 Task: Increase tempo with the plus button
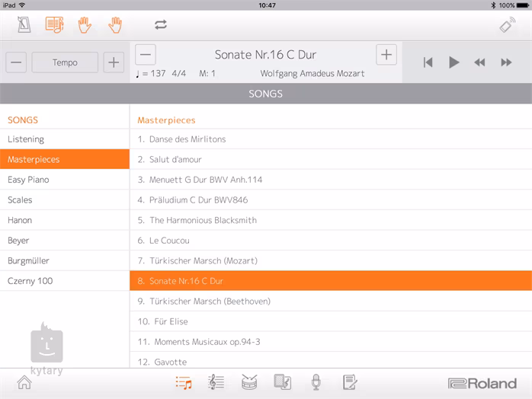click(114, 62)
